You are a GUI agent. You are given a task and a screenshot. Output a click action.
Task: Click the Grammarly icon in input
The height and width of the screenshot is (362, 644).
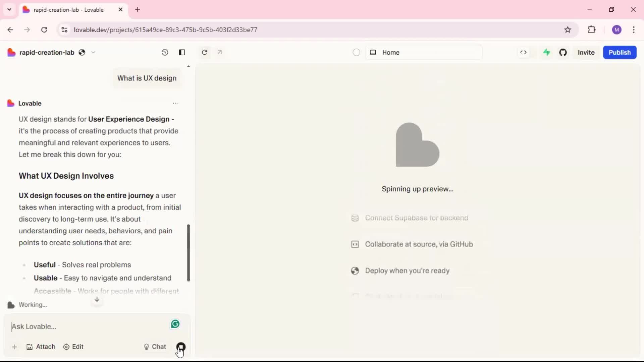[175, 324]
